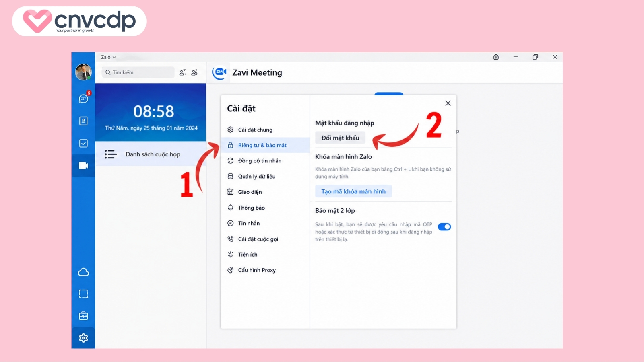
Task: Toggle the Bảo mật 2 lớp switch
Action: (444, 227)
